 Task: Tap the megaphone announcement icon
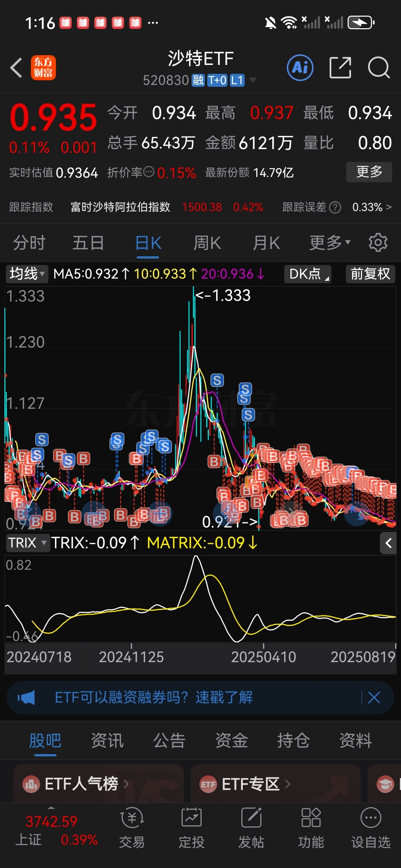pyautogui.click(x=26, y=698)
